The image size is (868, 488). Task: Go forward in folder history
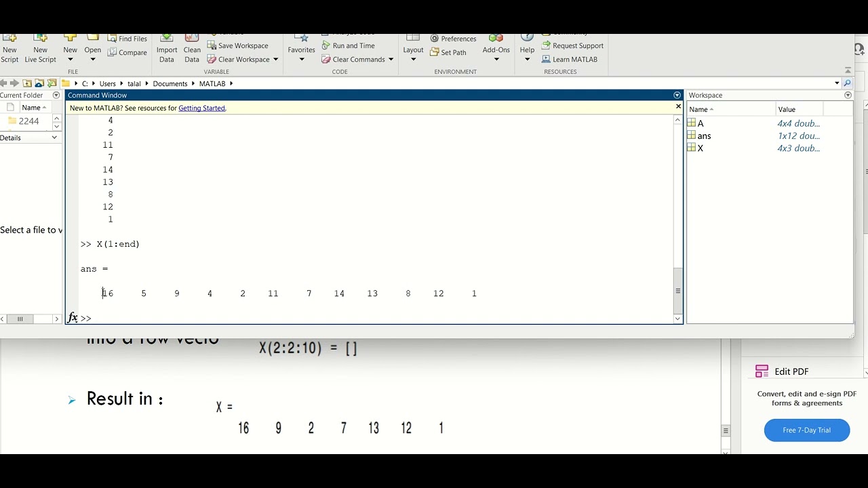(x=14, y=83)
